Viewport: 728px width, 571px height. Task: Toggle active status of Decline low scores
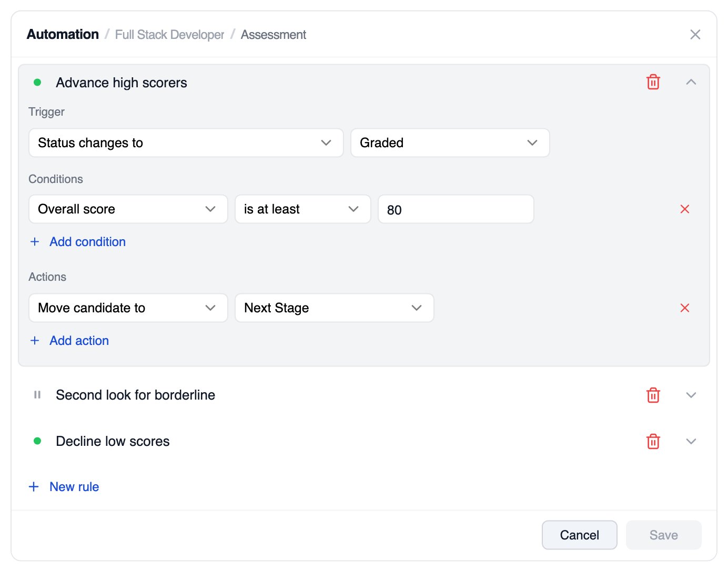[37, 441]
